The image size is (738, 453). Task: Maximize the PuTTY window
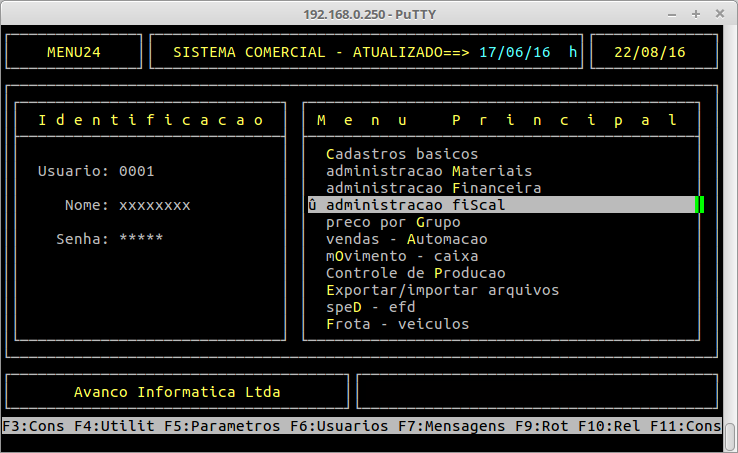click(x=696, y=14)
